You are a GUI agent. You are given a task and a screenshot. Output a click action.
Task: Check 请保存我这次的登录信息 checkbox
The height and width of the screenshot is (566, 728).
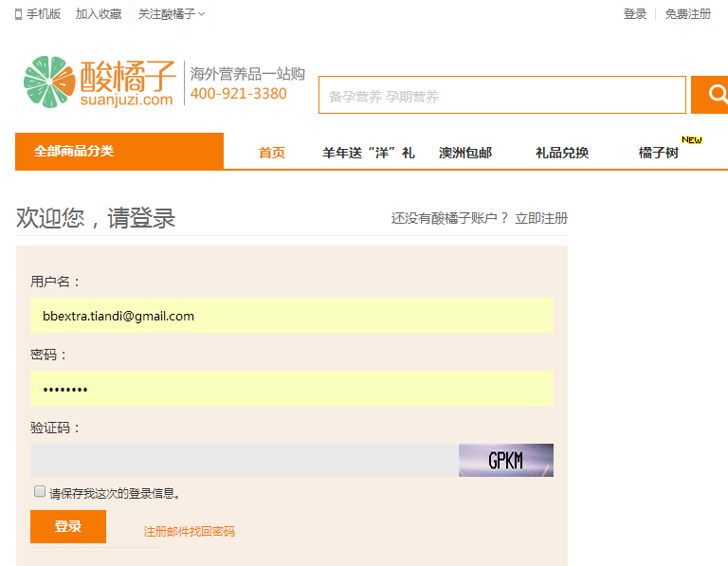coord(40,491)
